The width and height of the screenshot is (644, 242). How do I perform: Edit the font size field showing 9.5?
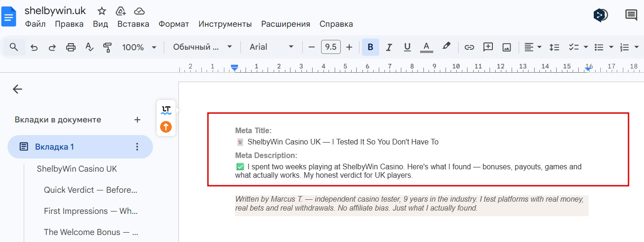(330, 47)
